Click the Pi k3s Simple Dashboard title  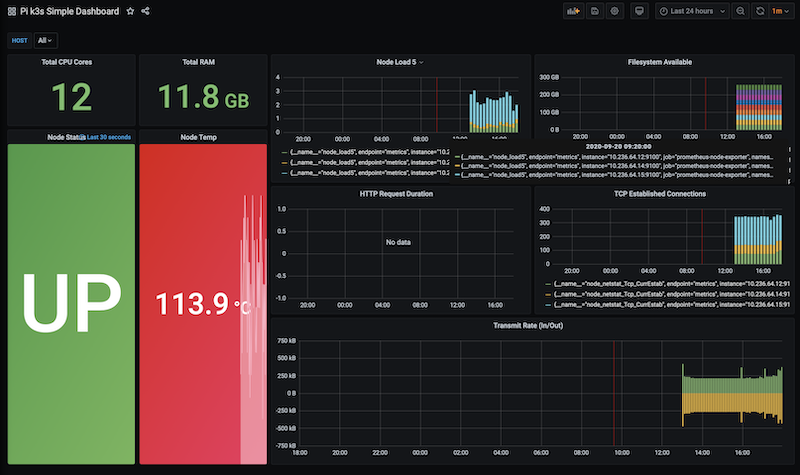(x=69, y=11)
